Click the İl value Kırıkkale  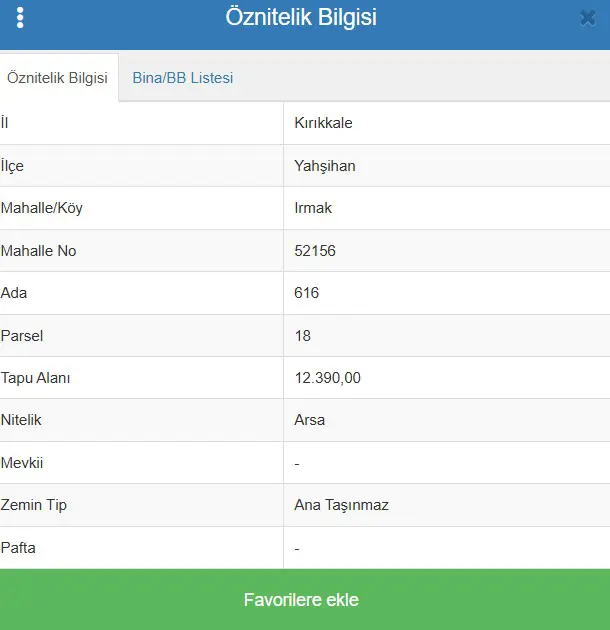[x=323, y=123]
